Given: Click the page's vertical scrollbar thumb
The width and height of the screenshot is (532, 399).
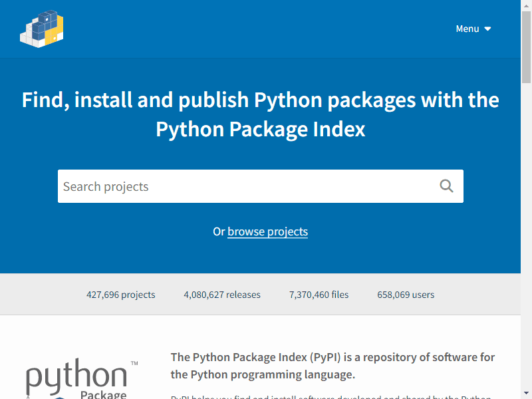Looking at the screenshot, I should click(526, 47).
